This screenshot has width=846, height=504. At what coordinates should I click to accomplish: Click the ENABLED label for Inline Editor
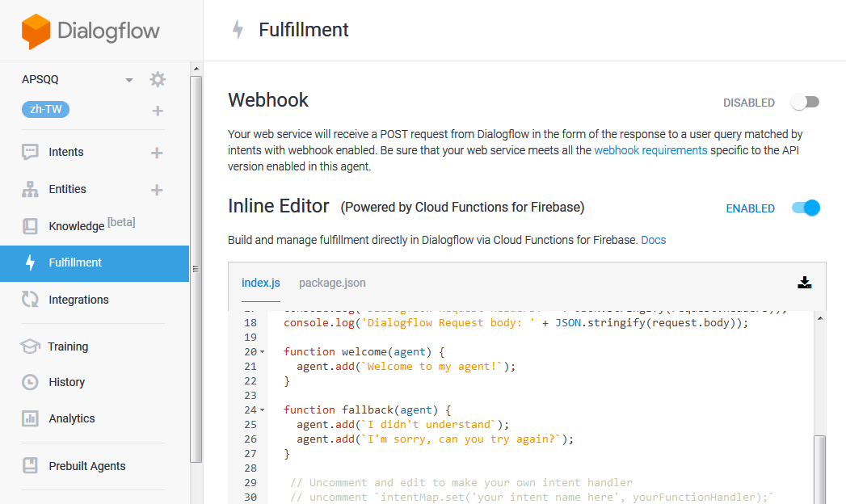coord(750,208)
